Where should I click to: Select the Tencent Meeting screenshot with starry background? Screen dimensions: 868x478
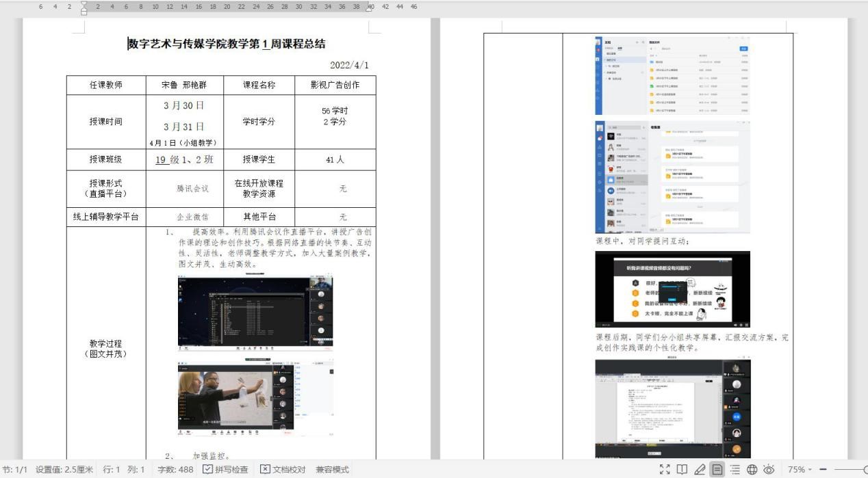pyautogui.click(x=255, y=313)
